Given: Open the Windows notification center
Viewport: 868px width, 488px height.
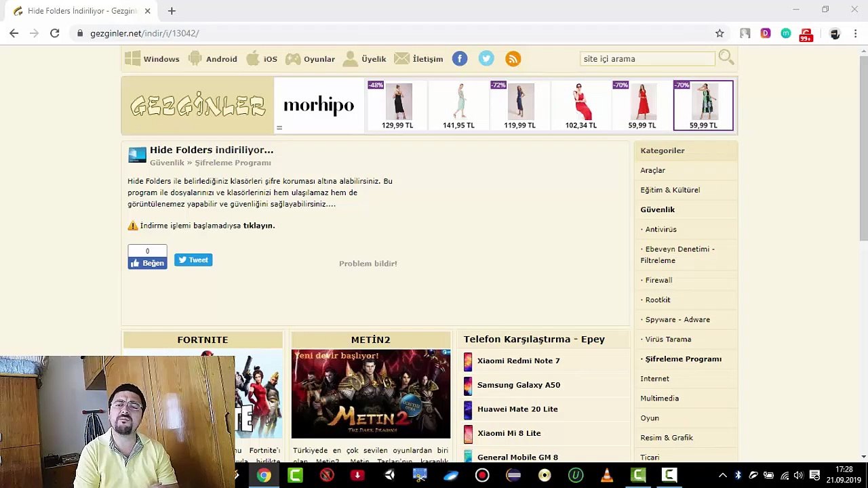Looking at the screenshot, I should (x=815, y=475).
